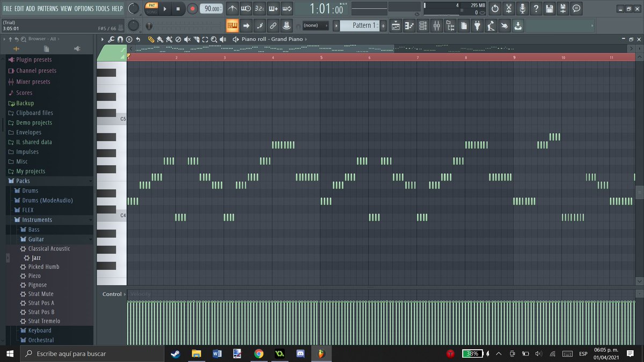Click the tempo tapper icon

[x=491, y=25]
